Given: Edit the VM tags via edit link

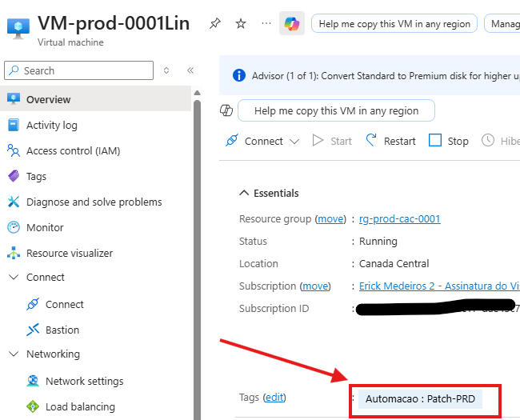Looking at the screenshot, I should (274, 398).
